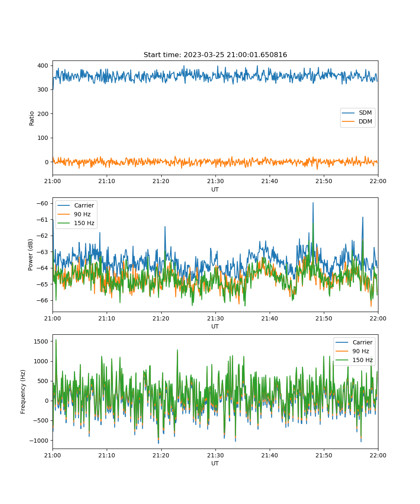Click the Ratio y-axis label
Image resolution: width=420 pixels, height=504 pixels.
click(32, 118)
